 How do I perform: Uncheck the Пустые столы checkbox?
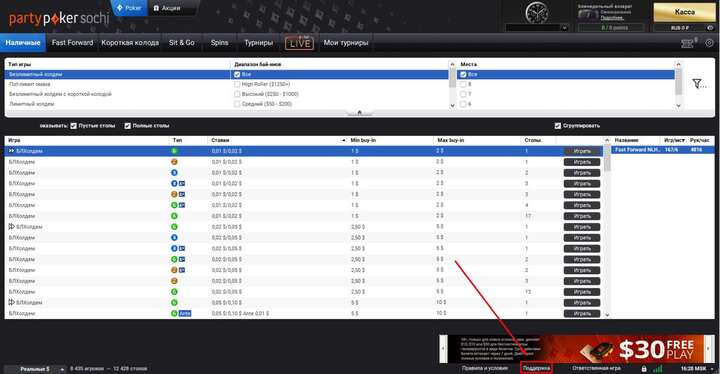click(73, 125)
